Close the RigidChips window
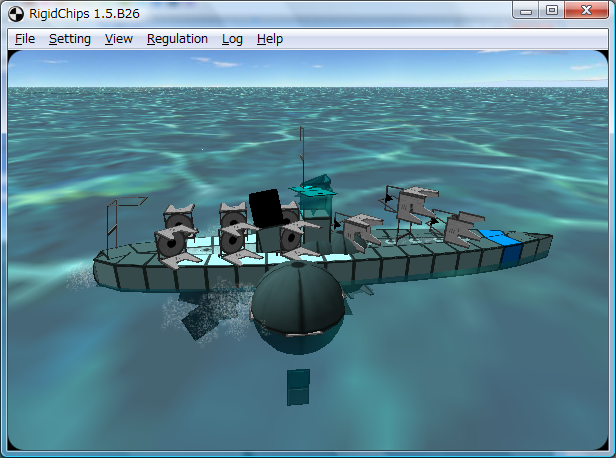The image size is (616, 458). click(x=587, y=10)
